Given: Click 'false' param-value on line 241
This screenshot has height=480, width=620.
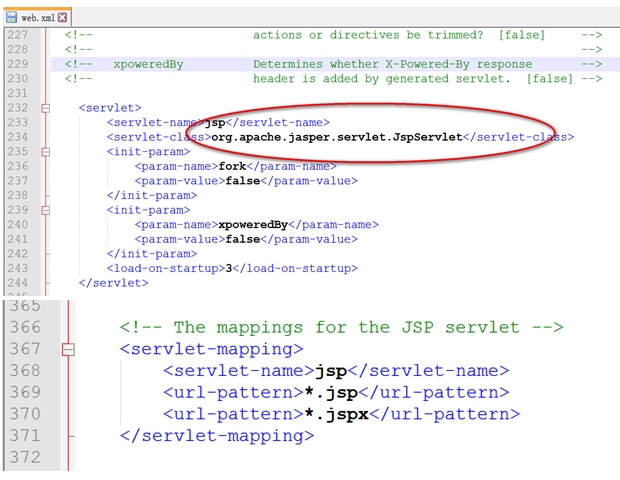Looking at the screenshot, I should coord(243,240).
